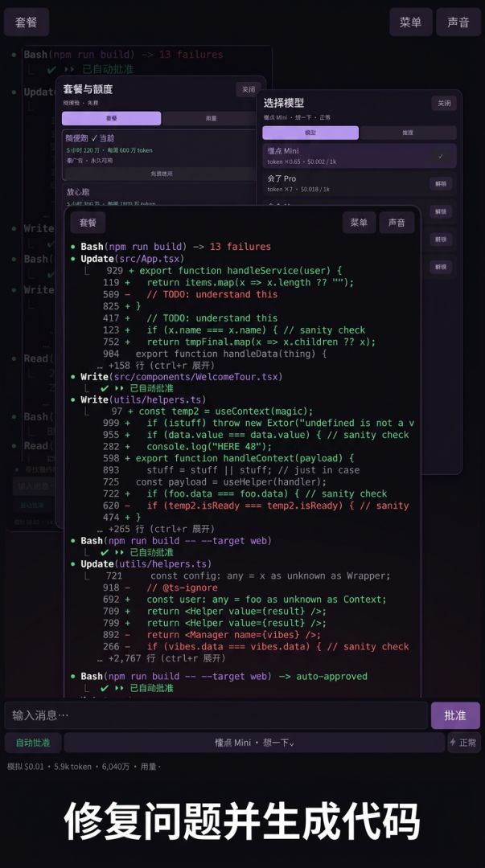Toggle the 正常 speed mode button

point(463,743)
